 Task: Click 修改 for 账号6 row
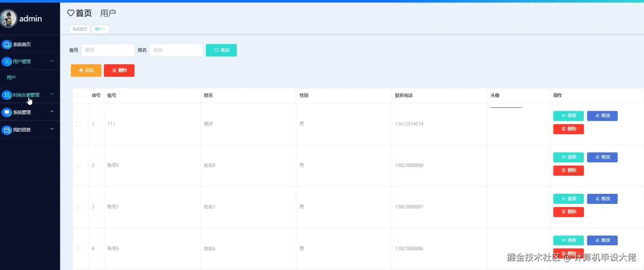click(602, 241)
